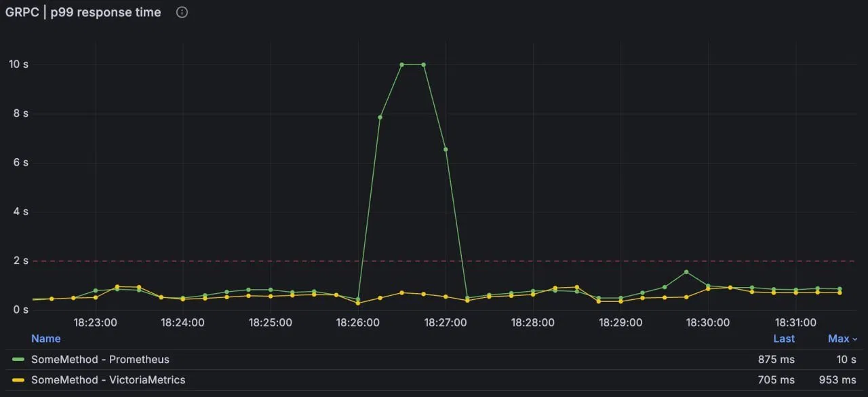Open the green Prometheus series color swatch
Screen dimensions: 868x397
point(18,360)
